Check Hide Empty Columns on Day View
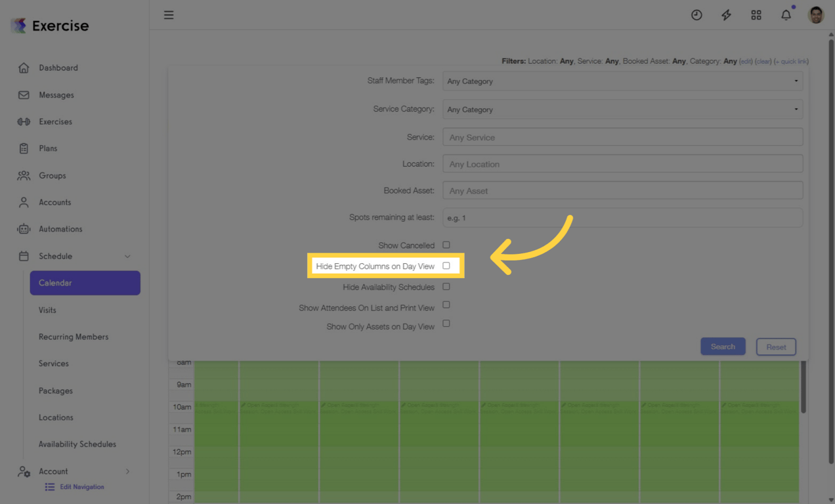This screenshot has width=835, height=504. coord(446,265)
